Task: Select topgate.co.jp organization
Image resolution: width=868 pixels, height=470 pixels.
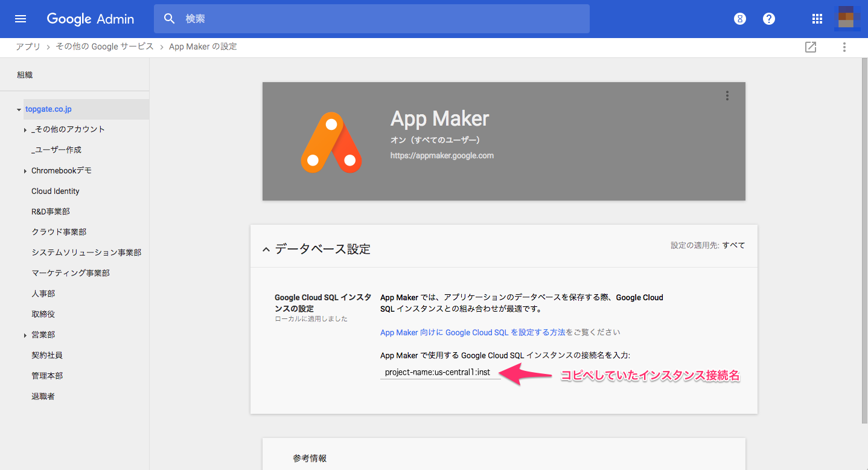Action: pyautogui.click(x=48, y=109)
